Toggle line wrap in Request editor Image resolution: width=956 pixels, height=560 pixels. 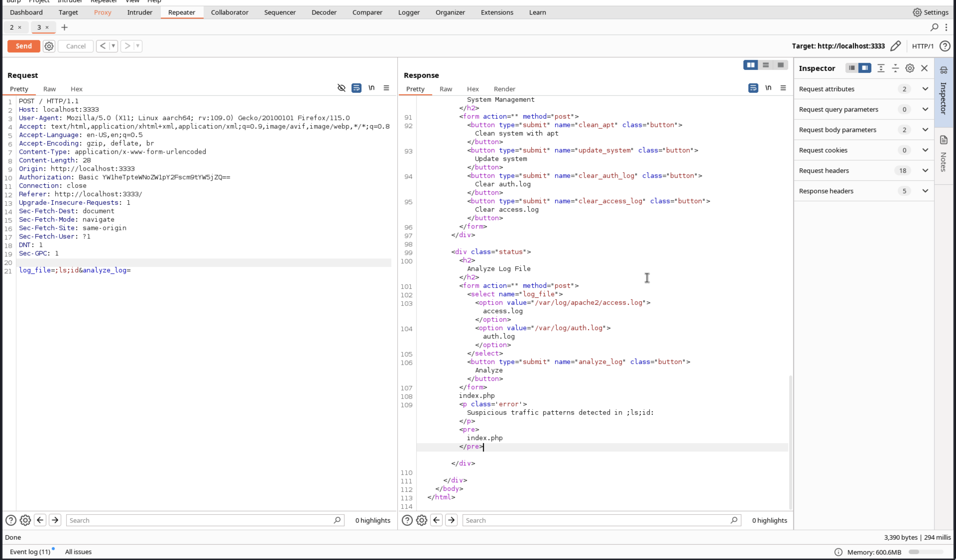tap(356, 88)
